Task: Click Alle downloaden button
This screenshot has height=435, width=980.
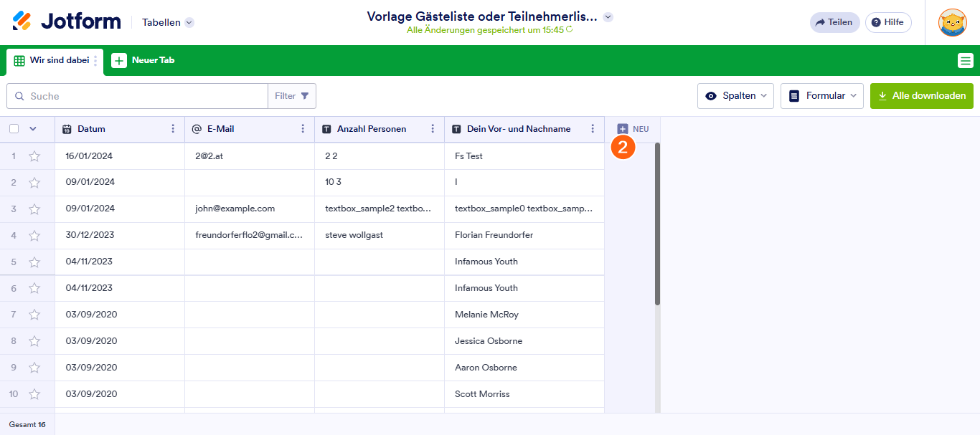Action: pyautogui.click(x=922, y=96)
